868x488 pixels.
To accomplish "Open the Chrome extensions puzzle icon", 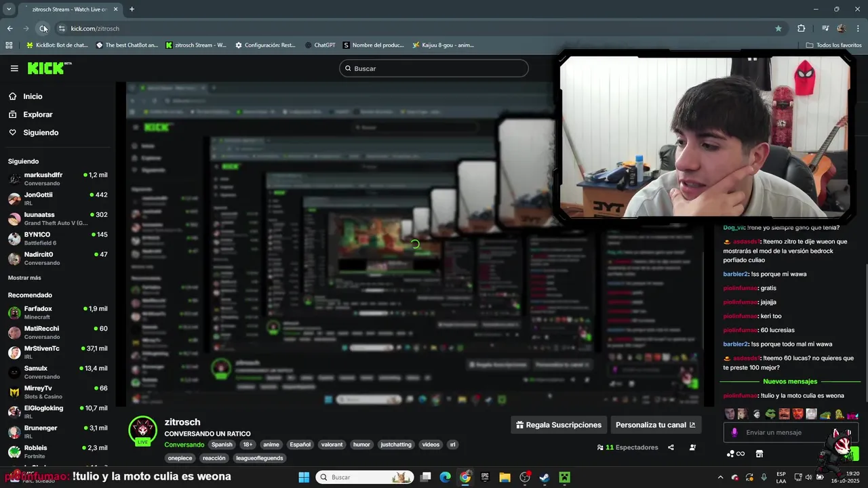I will [x=802, y=28].
